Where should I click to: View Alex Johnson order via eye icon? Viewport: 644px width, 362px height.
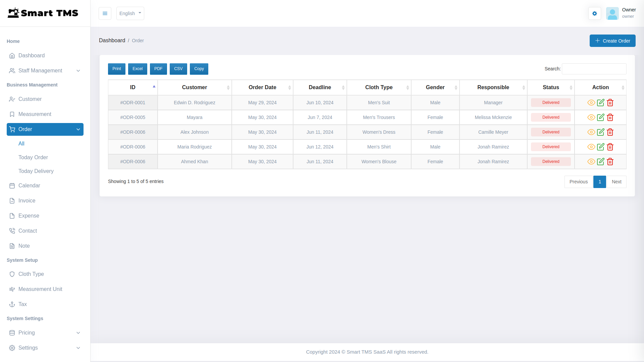coord(591,132)
